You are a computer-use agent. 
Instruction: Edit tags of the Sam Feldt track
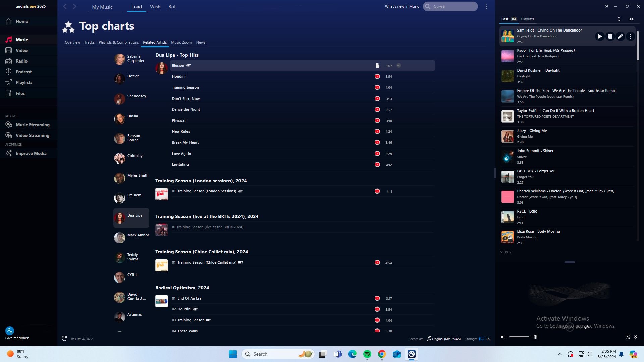tap(620, 36)
